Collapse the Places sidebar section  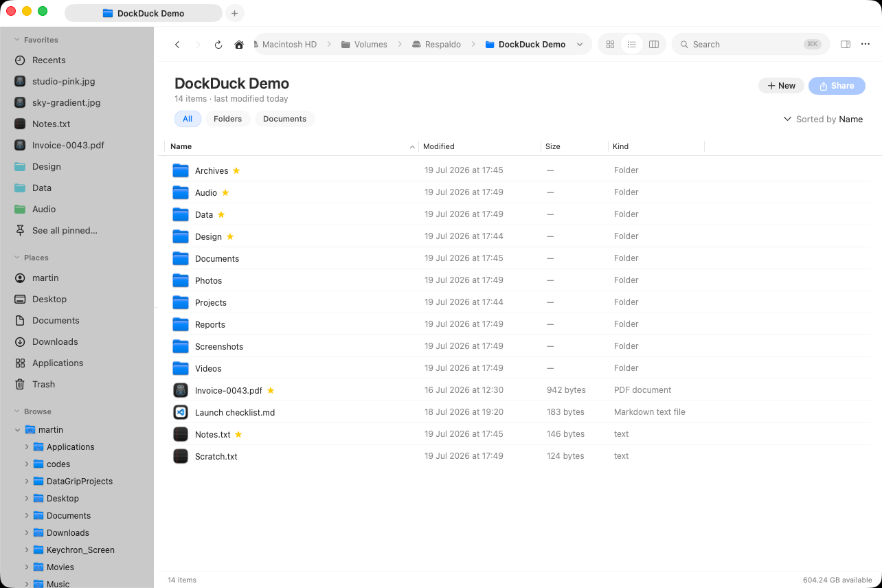(17, 258)
